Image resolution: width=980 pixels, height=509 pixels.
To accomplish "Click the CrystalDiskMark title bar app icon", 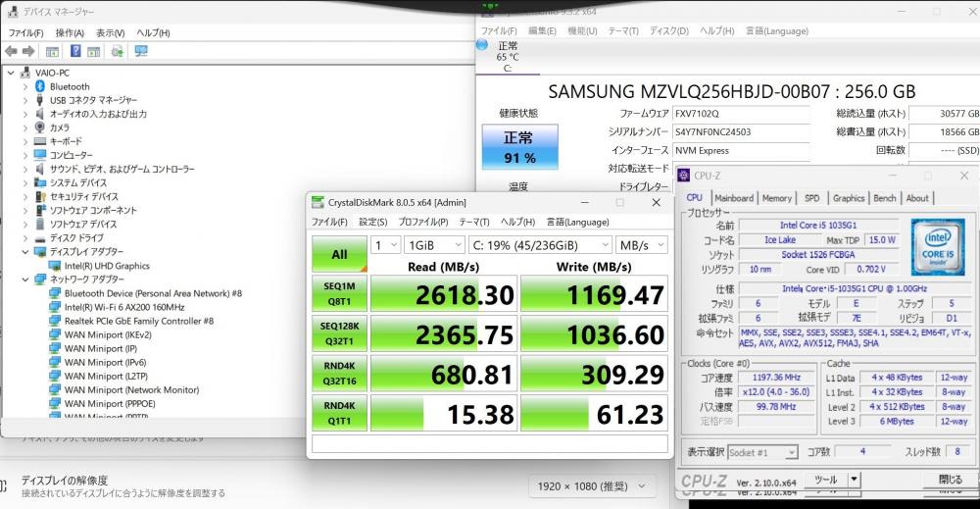I will 318,203.
